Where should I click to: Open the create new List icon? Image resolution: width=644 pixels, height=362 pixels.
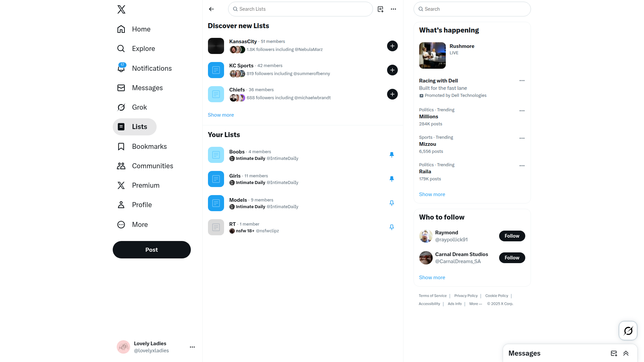coord(380,9)
